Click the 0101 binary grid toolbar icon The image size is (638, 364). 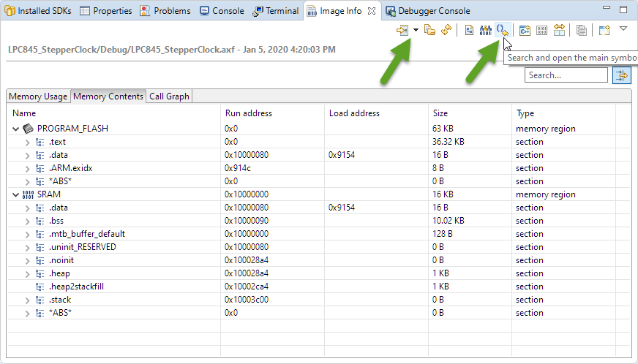[x=542, y=30]
